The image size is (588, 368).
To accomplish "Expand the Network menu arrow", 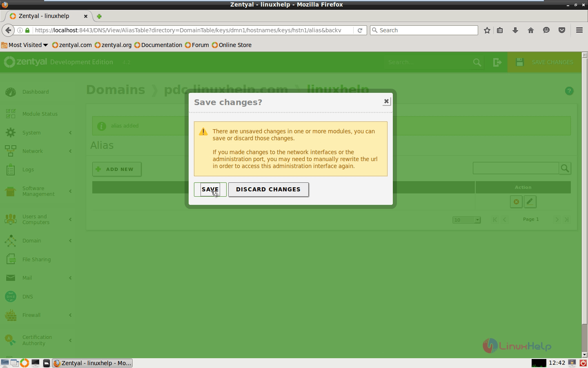I will (70, 151).
